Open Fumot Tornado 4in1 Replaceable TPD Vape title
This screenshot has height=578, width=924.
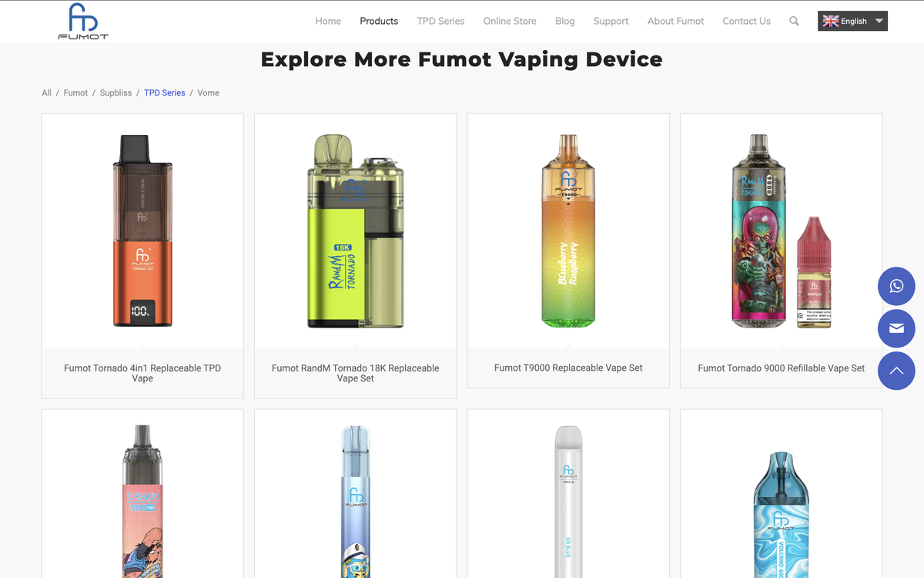[x=142, y=373]
